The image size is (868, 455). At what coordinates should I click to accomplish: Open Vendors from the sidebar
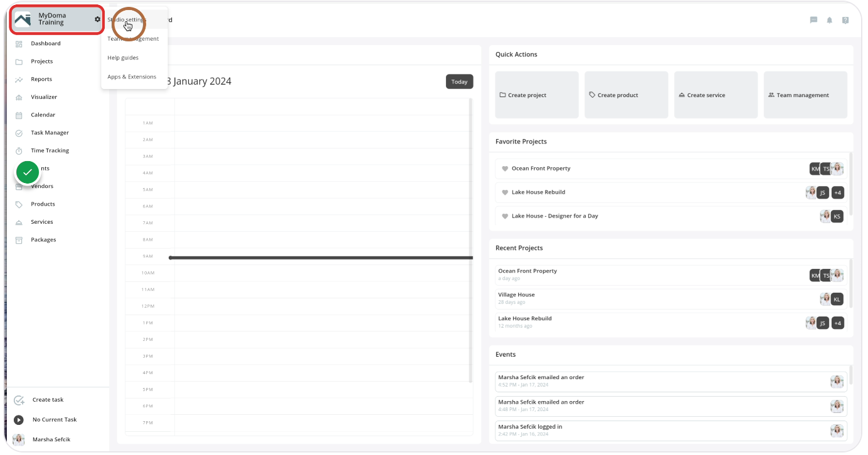pyautogui.click(x=41, y=186)
